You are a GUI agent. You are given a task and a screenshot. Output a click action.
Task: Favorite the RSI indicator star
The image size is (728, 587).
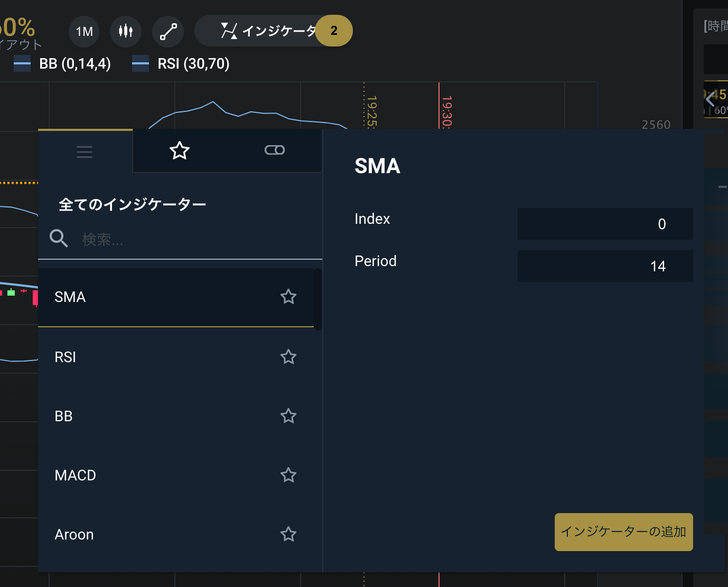(288, 357)
